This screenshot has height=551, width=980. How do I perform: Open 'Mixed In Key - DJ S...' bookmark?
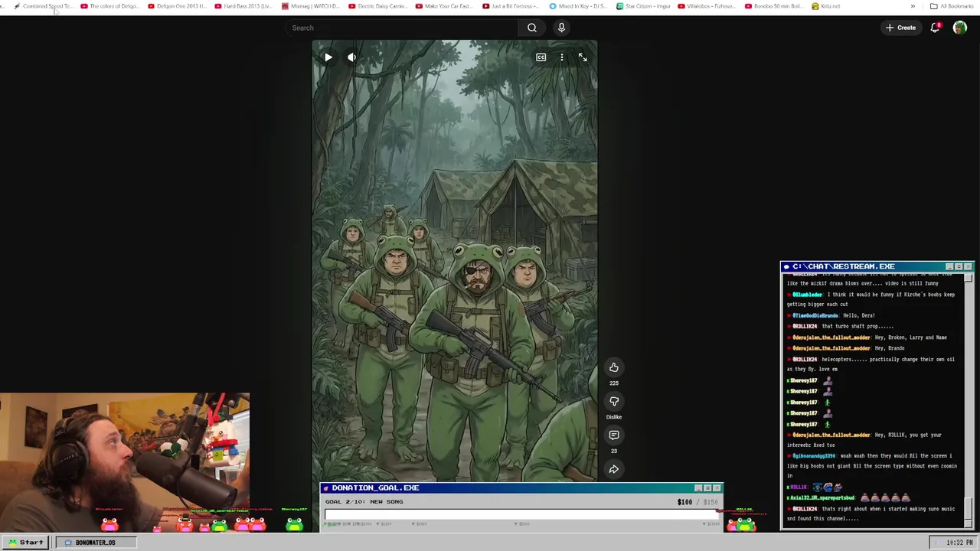(x=579, y=6)
